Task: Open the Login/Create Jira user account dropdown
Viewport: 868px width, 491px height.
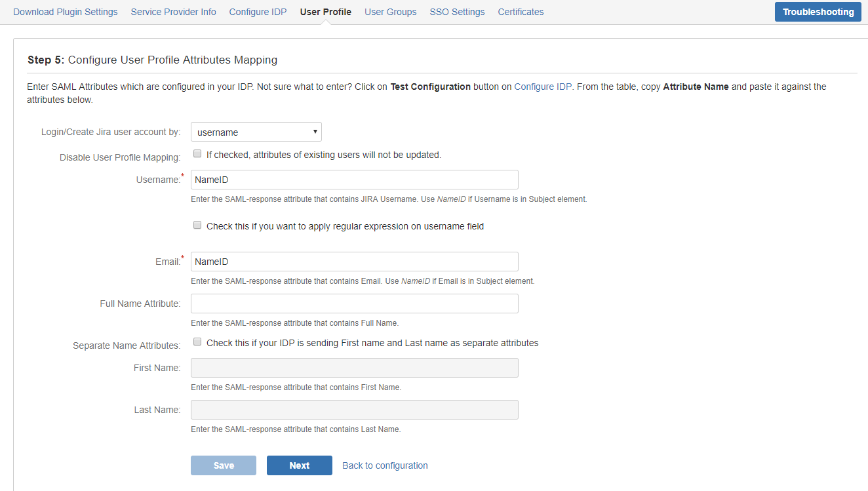Action: pos(256,132)
